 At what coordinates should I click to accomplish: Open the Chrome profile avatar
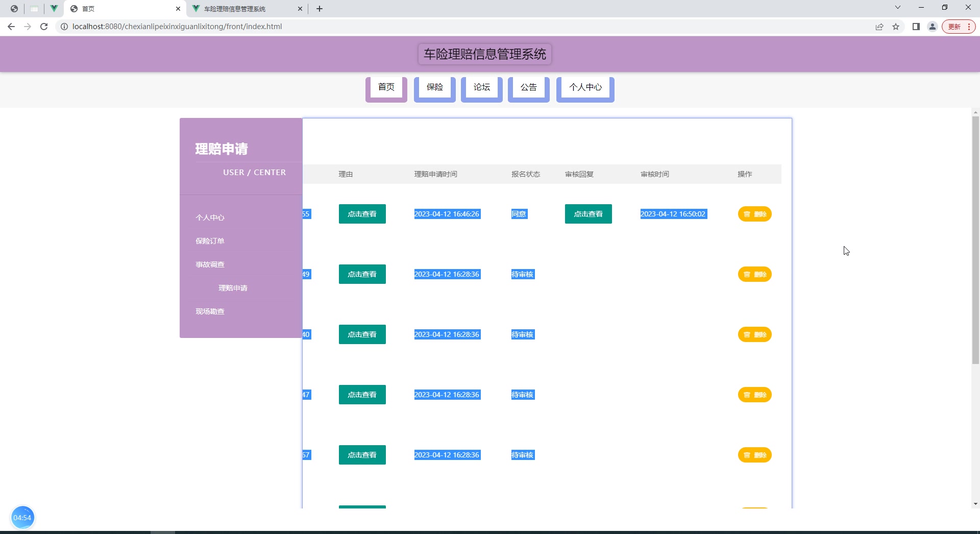933,27
